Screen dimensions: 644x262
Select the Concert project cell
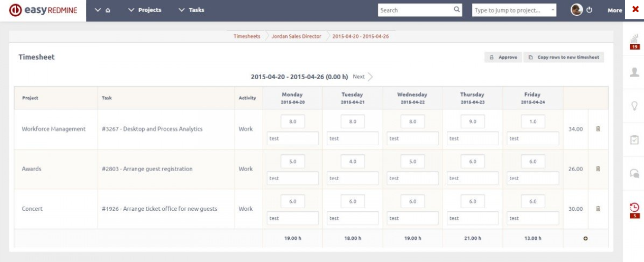tap(56, 209)
